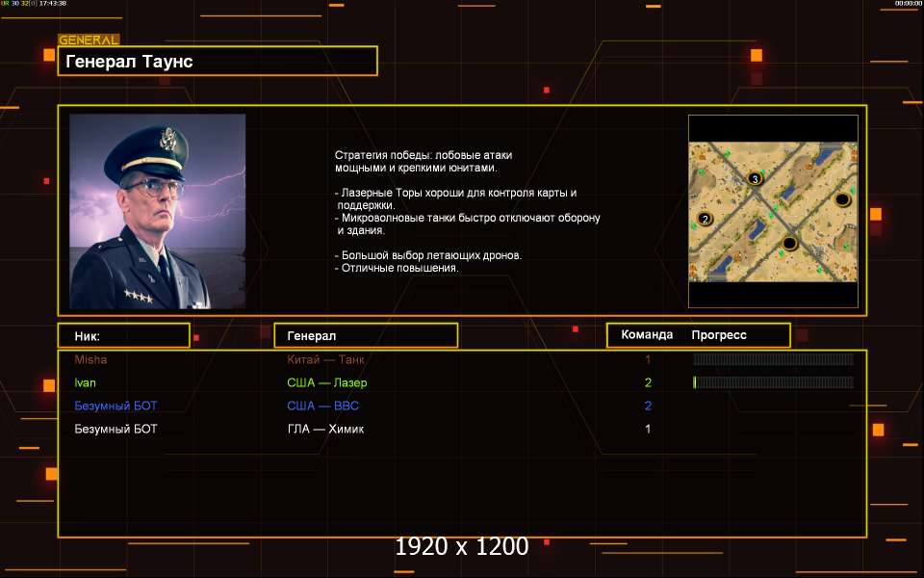Click line Большой выбор летающих дронов
This screenshot has width=924, height=578.
point(428,255)
